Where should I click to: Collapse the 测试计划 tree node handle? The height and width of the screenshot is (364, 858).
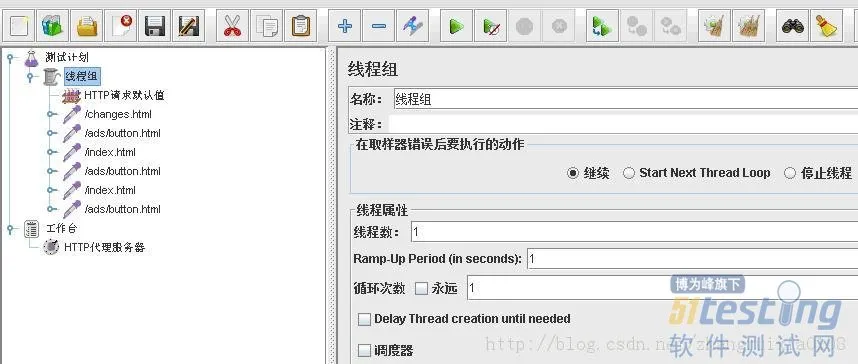pos(11,57)
